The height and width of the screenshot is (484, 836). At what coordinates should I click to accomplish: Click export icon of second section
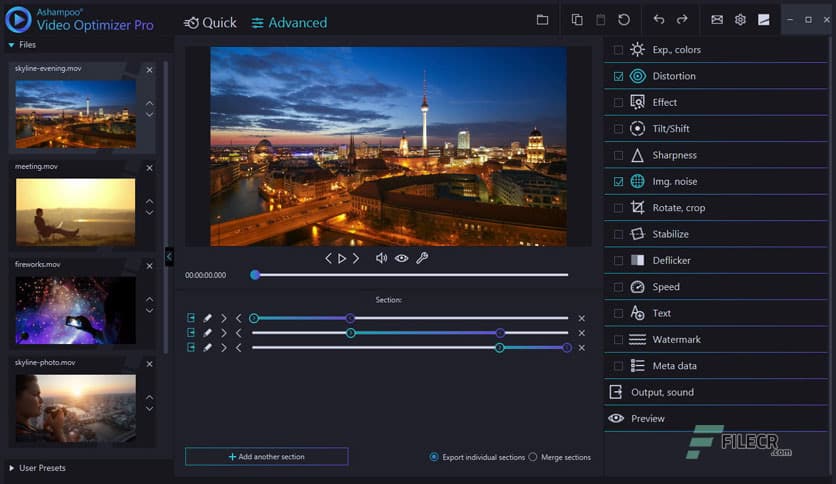coord(191,333)
